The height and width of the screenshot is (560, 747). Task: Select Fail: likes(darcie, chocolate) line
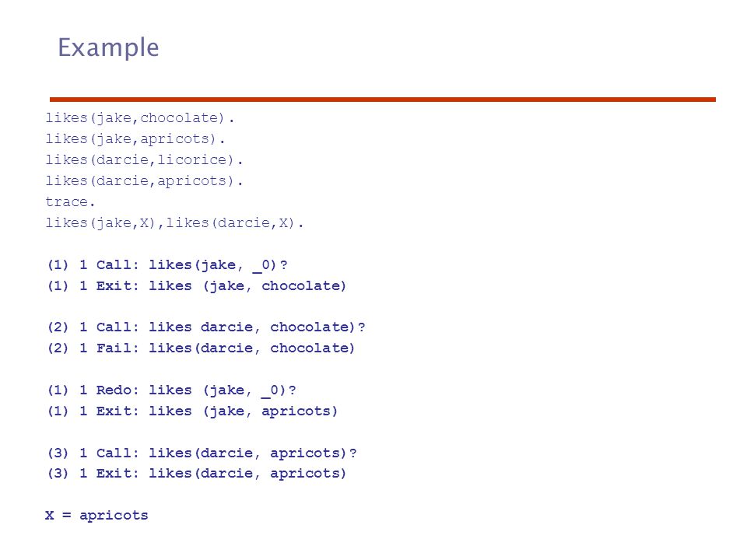[x=201, y=348]
